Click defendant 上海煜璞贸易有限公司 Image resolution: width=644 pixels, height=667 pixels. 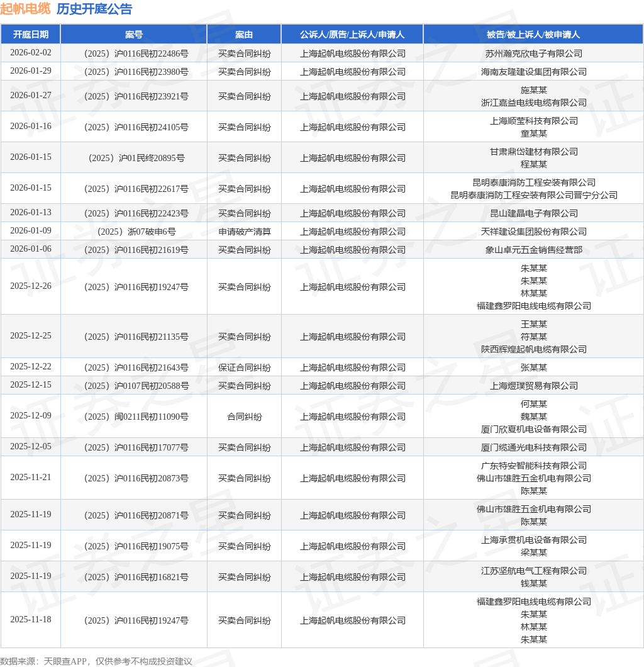pyautogui.click(x=533, y=385)
